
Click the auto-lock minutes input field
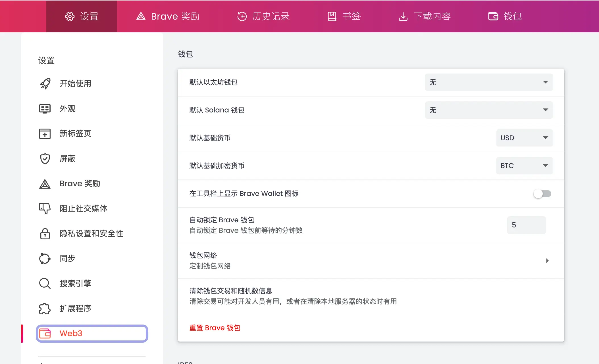coord(526,225)
